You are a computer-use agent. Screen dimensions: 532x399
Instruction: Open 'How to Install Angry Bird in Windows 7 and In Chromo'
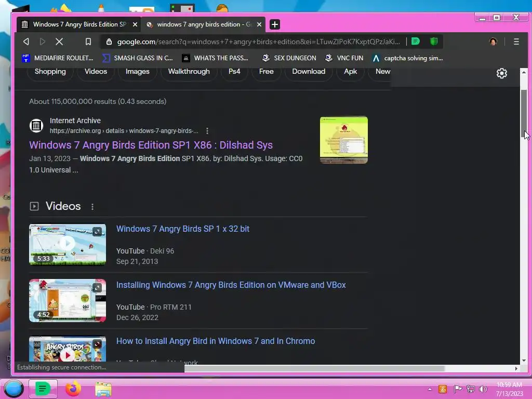tap(216, 341)
